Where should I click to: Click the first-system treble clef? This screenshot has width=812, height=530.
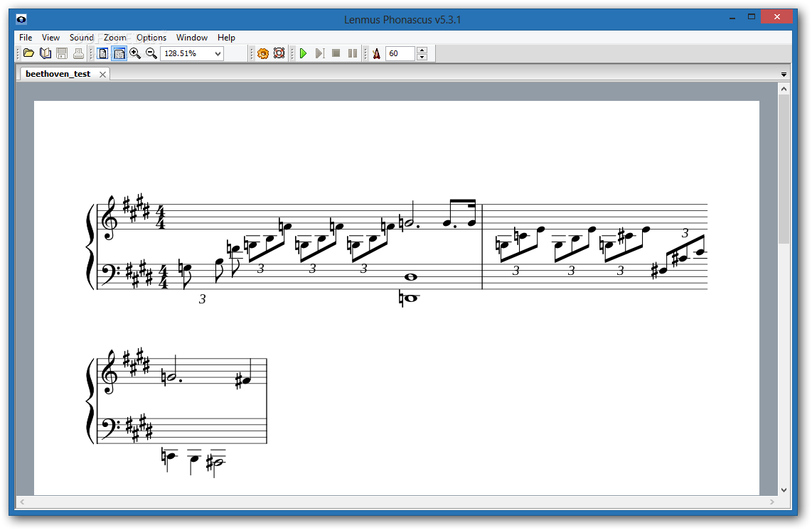(109, 218)
